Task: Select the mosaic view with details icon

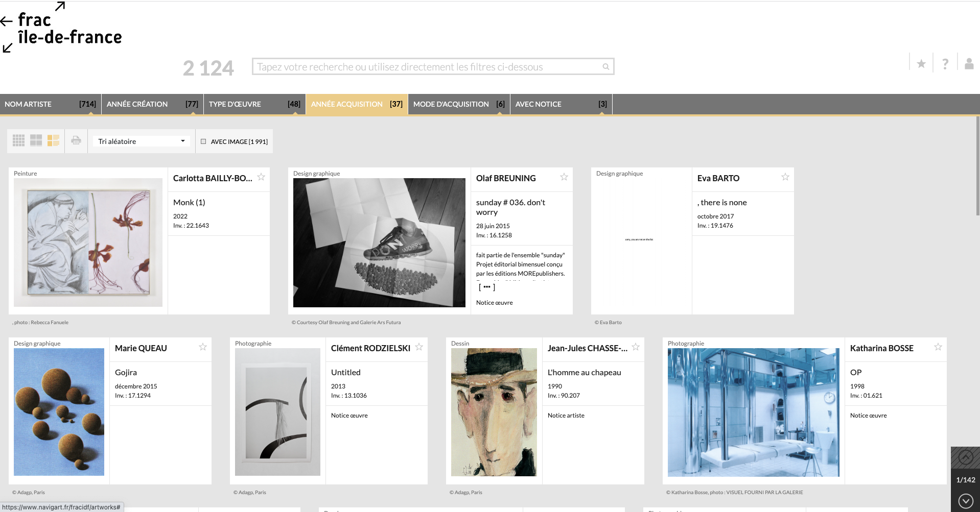Action: pyautogui.click(x=53, y=141)
